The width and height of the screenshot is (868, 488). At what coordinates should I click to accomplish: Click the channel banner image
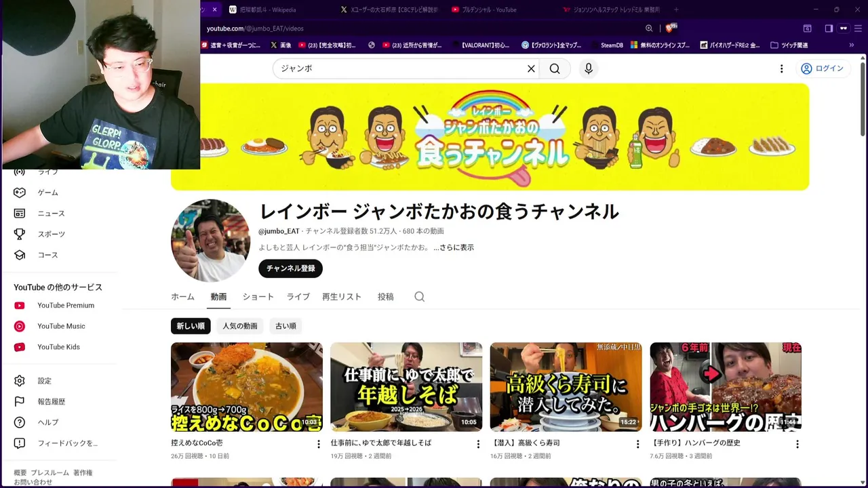pos(490,137)
